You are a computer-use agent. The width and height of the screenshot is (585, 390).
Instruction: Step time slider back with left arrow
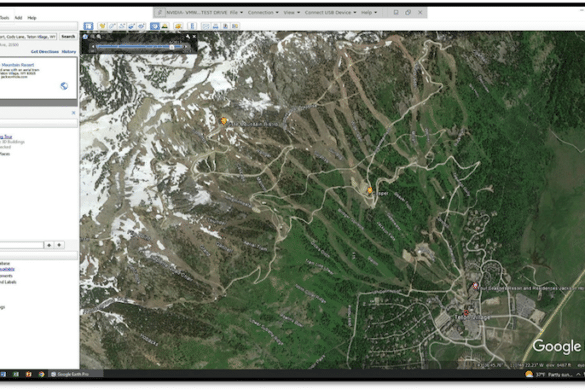tap(93, 47)
